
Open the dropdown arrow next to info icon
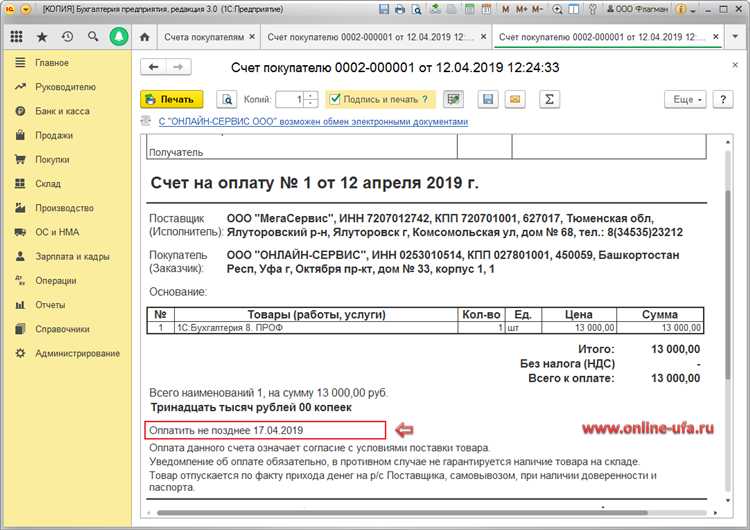(693, 10)
